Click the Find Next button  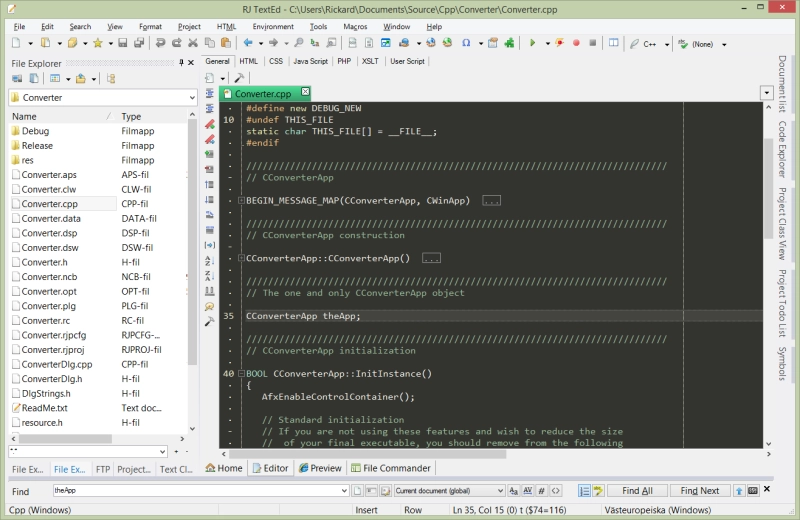pyautogui.click(x=699, y=491)
